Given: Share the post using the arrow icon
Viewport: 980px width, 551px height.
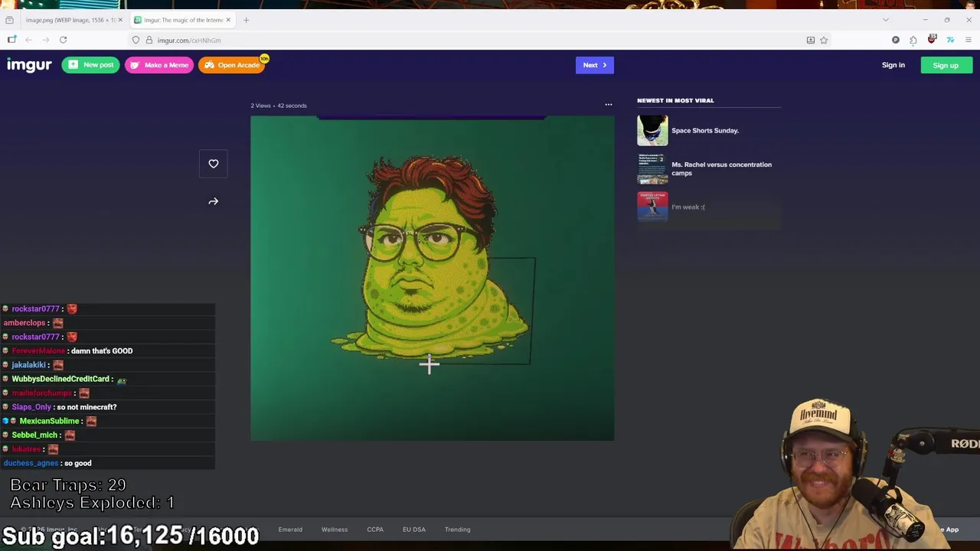Looking at the screenshot, I should [214, 201].
